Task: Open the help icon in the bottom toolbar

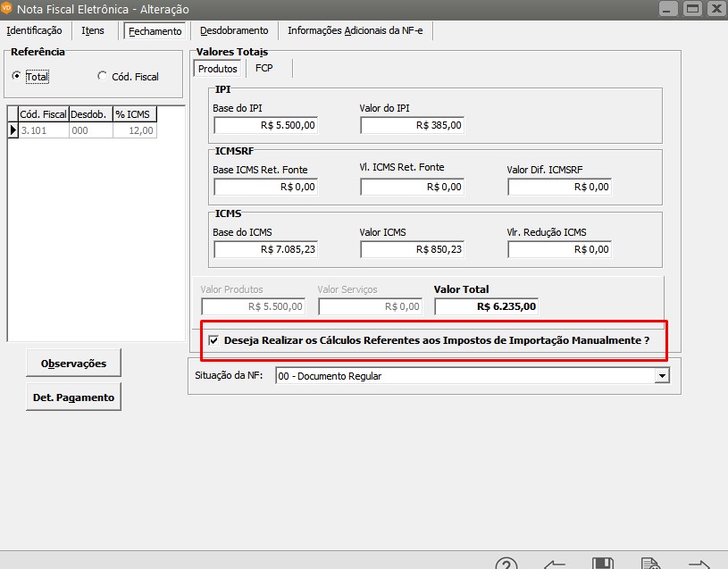Action: click(x=506, y=564)
